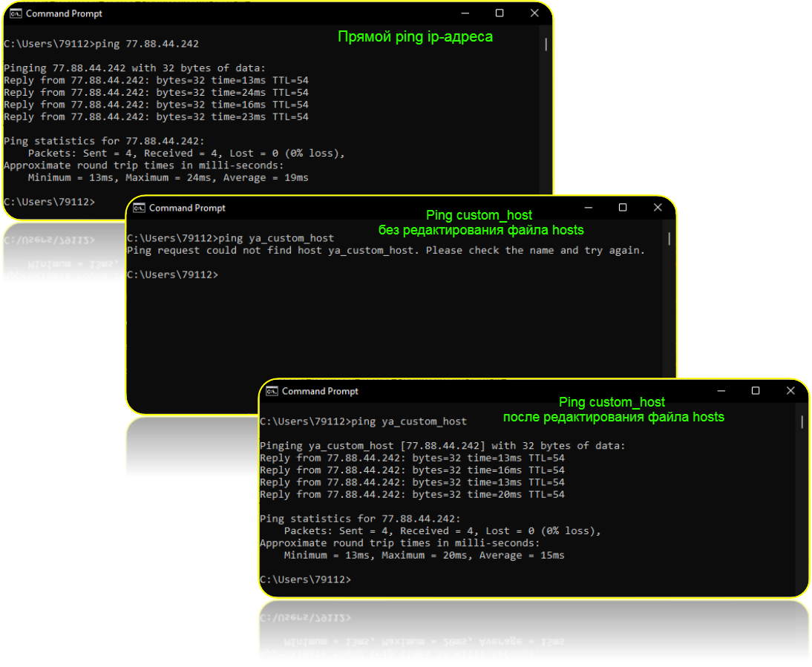Maximize the top Command Prompt window
The height and width of the screenshot is (667, 812).
click(500, 13)
